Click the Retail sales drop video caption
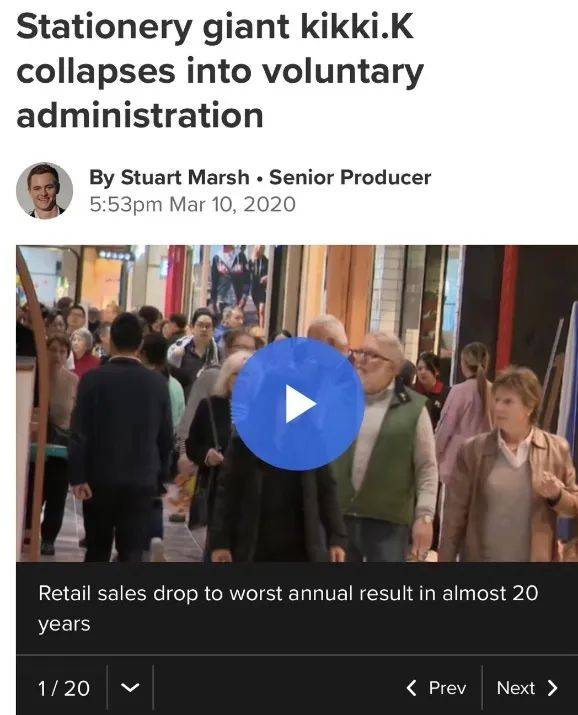 pyautogui.click(x=289, y=608)
